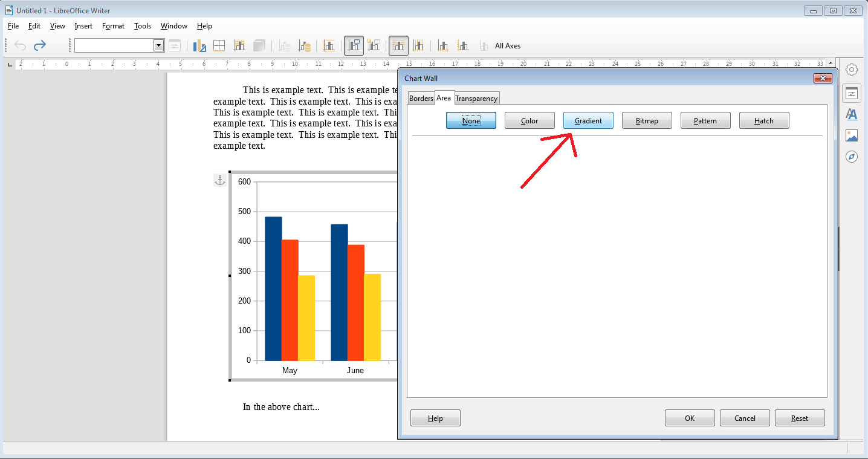Expand the chart element selector dropdown
This screenshot has height=459, width=868.
point(159,45)
